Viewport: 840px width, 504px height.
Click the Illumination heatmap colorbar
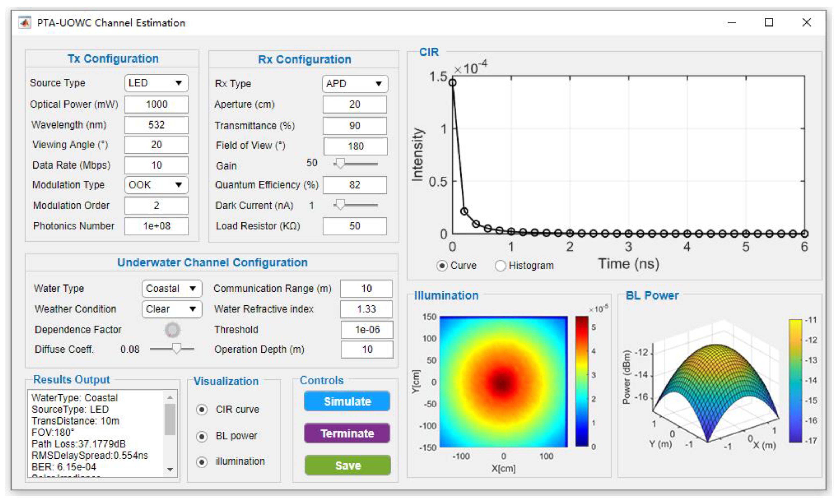pos(581,381)
